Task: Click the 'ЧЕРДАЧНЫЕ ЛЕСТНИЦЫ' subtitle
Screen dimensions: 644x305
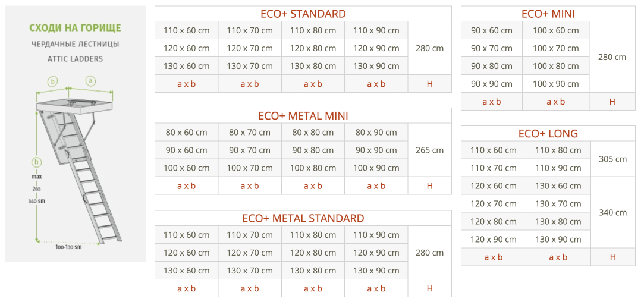Action: 75,43
